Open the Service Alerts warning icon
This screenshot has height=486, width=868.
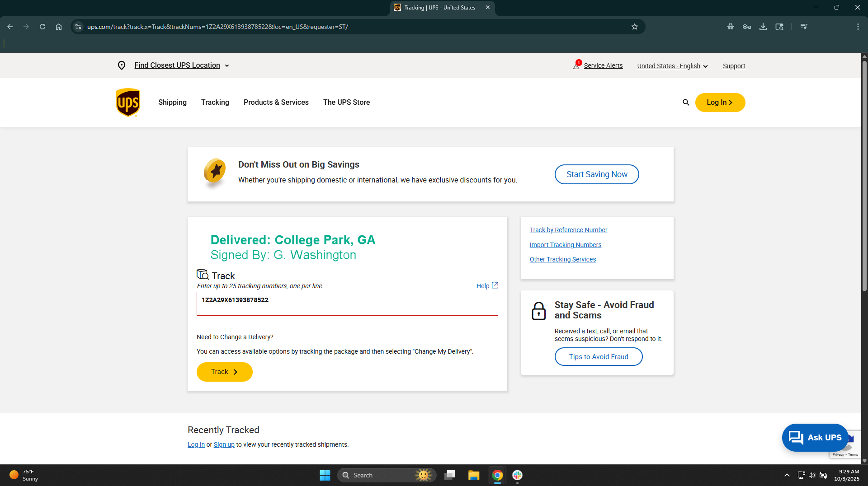click(x=577, y=65)
